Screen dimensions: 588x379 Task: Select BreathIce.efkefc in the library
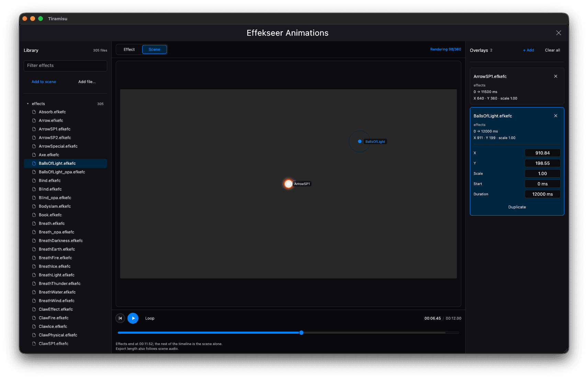[x=65, y=266]
